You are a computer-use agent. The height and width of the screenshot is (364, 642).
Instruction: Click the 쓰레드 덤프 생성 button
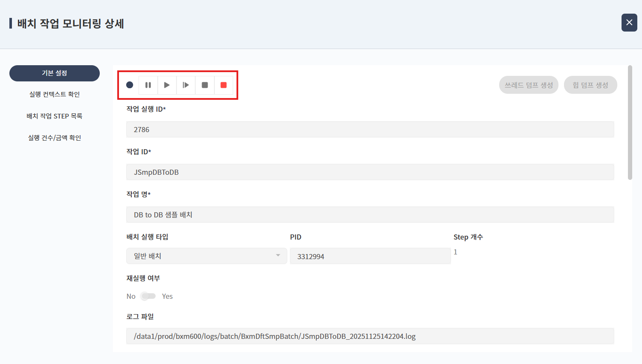(529, 85)
